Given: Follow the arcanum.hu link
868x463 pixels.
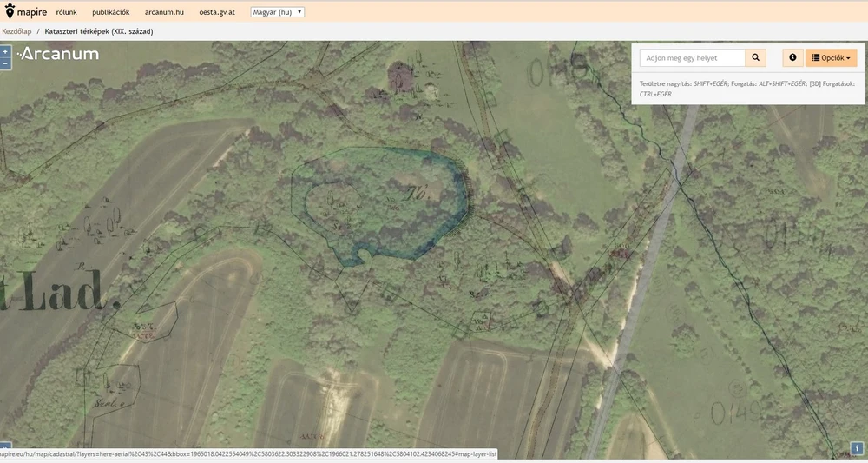Looking at the screenshot, I should point(164,11).
